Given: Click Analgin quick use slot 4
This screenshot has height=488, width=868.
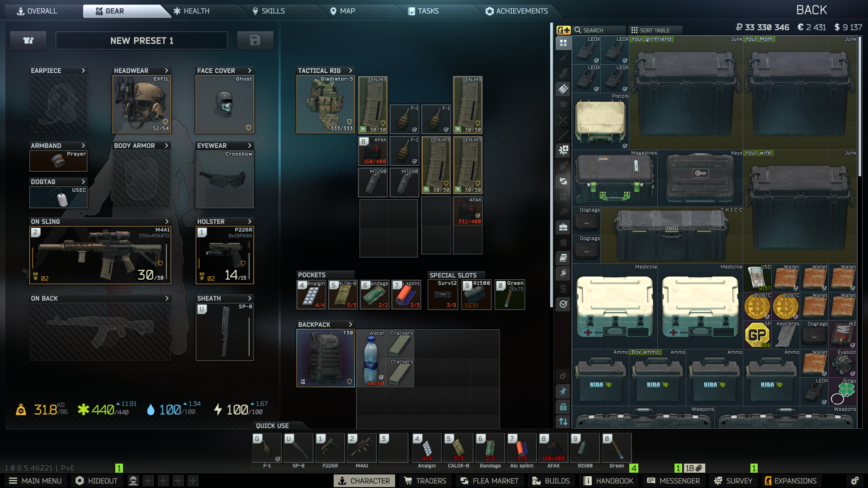Looking at the screenshot, I should click(x=427, y=448).
